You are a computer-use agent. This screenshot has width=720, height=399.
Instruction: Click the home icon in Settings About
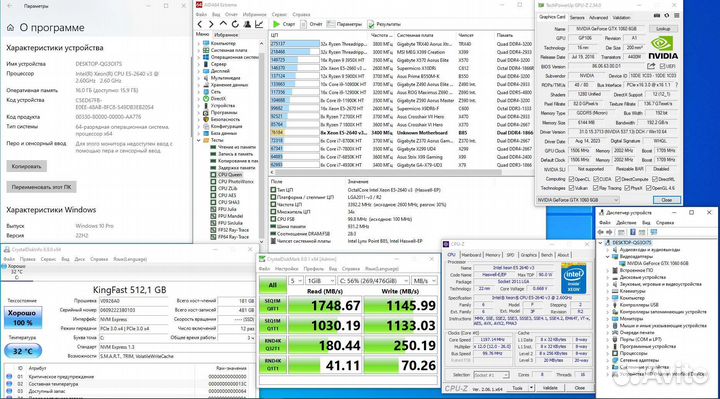(11, 28)
